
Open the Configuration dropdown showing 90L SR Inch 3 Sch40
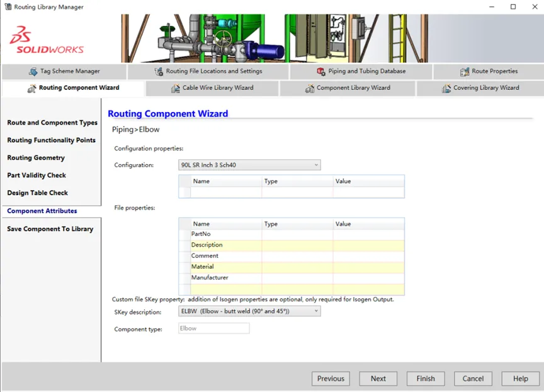(249, 165)
